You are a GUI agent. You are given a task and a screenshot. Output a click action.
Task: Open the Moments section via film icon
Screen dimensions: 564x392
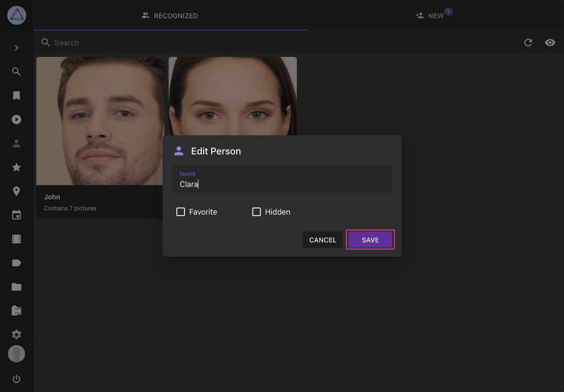click(16, 239)
